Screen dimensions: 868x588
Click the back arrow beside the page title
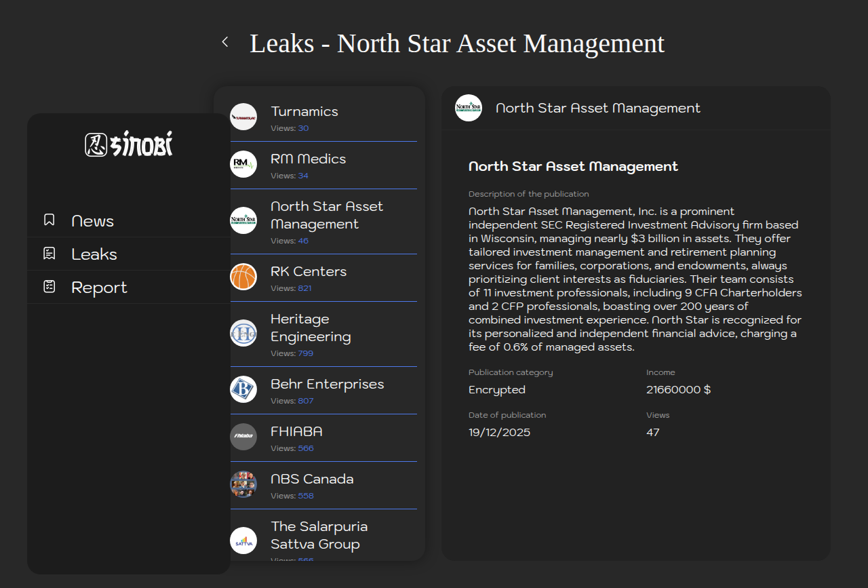click(225, 42)
